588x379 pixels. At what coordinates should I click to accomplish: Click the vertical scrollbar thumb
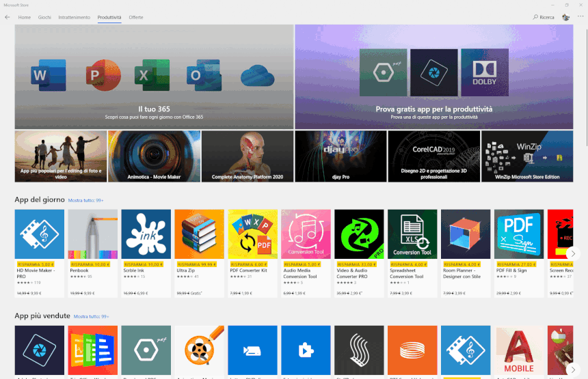point(586,87)
